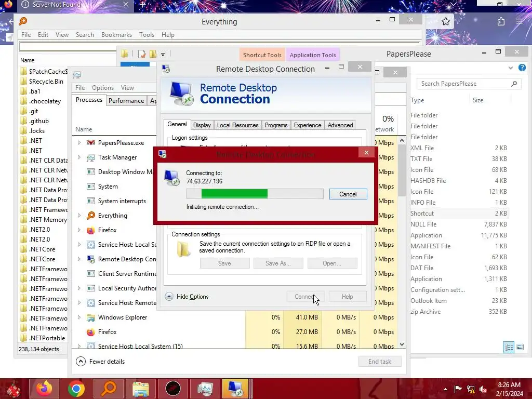532x399 pixels.
Task: Switch to the Display tab in Remote Desktop
Action: tap(202, 125)
